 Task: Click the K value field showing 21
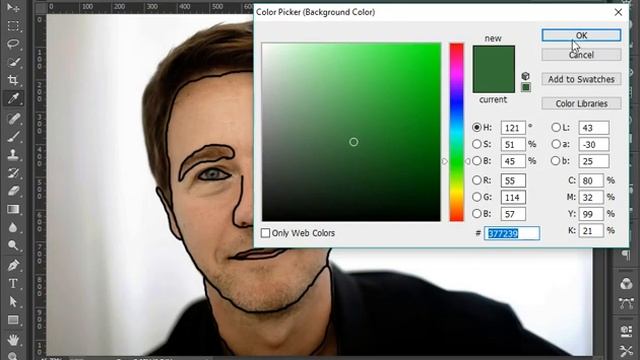[x=591, y=231]
